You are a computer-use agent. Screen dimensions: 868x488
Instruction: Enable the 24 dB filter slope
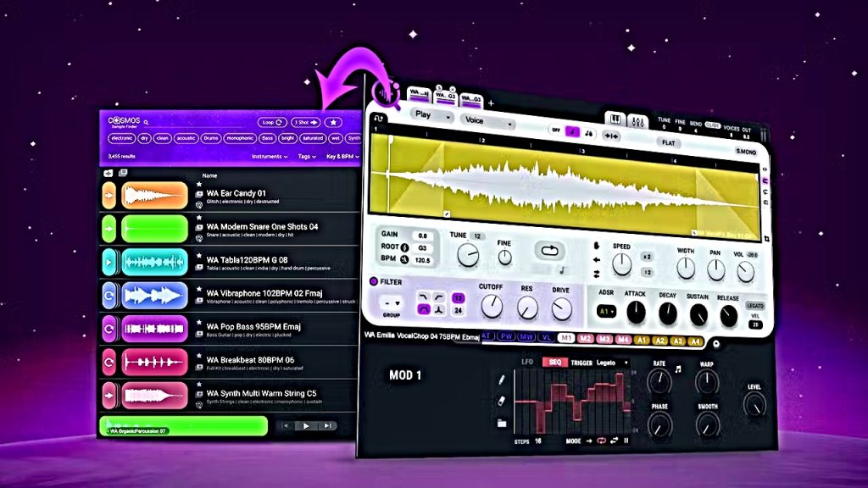click(x=458, y=311)
